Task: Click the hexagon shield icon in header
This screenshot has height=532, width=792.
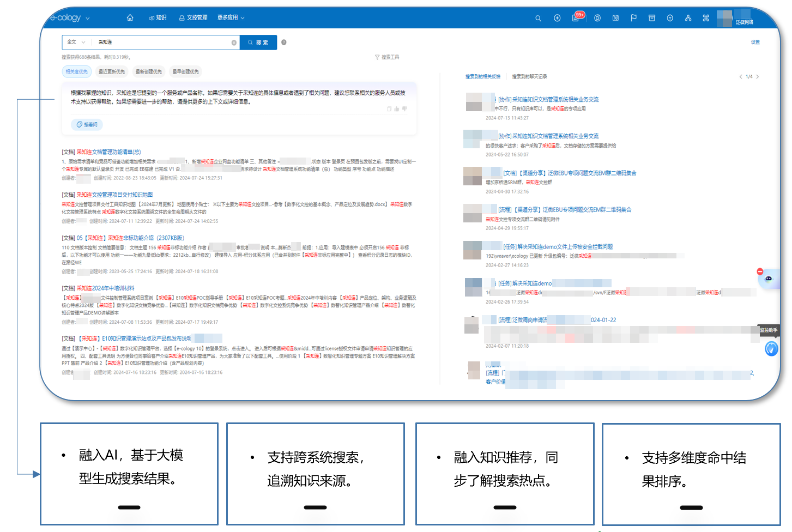Action: click(670, 18)
